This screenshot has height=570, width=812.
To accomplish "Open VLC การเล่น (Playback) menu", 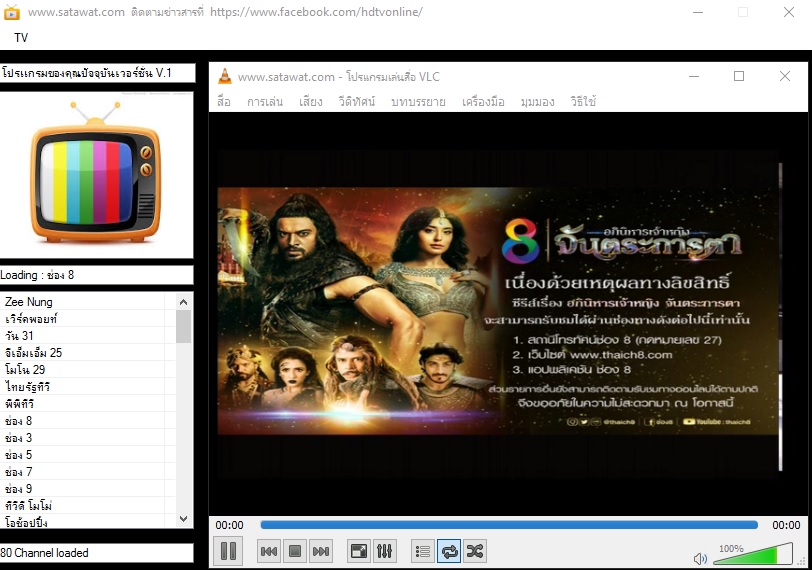I will pos(265,101).
